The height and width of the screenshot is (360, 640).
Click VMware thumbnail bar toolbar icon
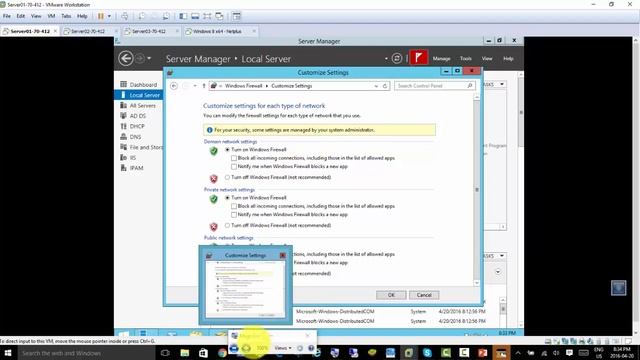(x=195, y=16)
